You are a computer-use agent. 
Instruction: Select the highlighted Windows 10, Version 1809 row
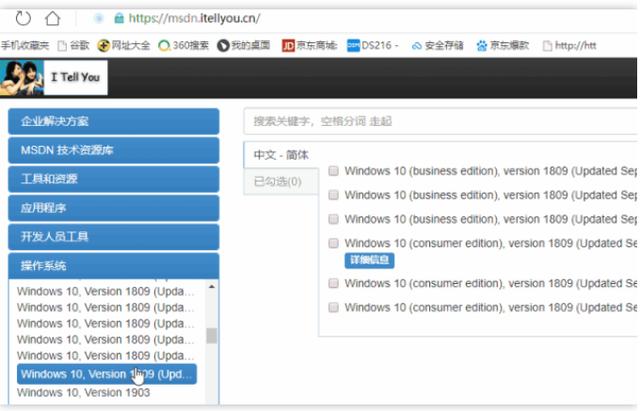coord(107,374)
